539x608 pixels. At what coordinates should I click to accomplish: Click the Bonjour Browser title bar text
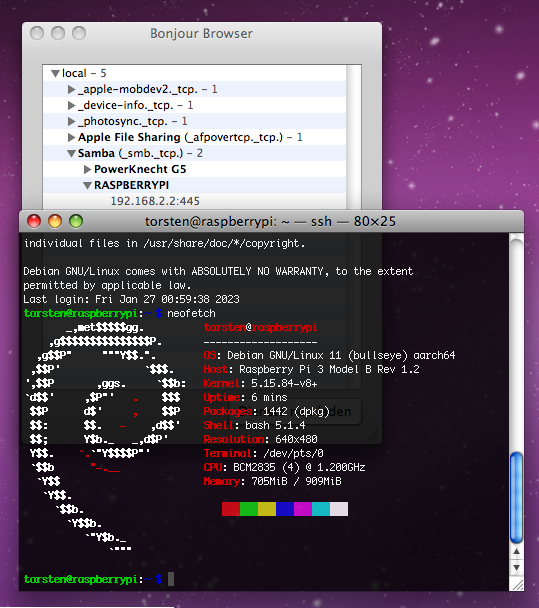coord(201,34)
